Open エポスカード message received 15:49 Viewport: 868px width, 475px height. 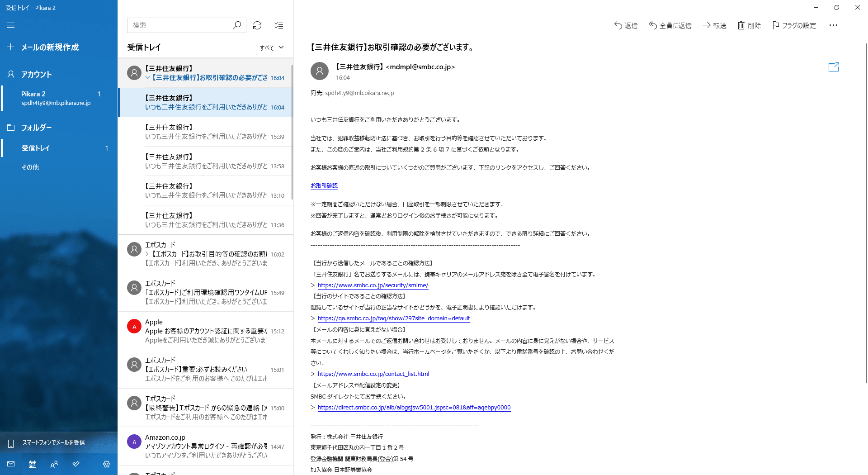click(206, 292)
